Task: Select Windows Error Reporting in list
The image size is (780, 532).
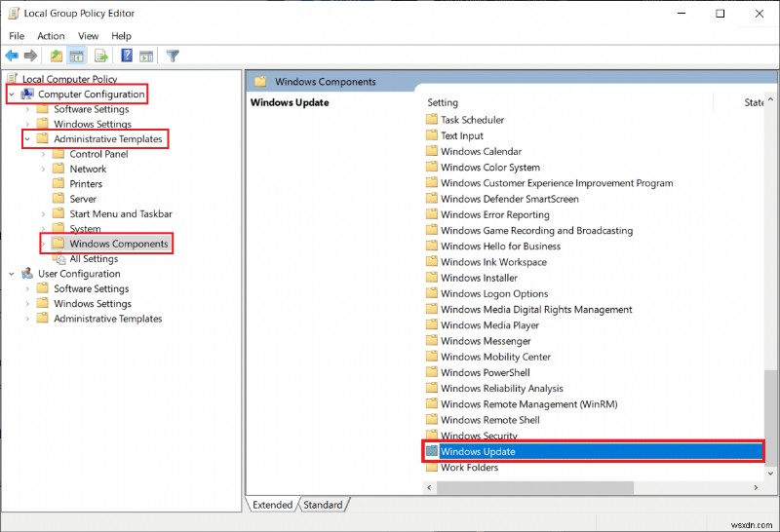Action: coord(495,214)
